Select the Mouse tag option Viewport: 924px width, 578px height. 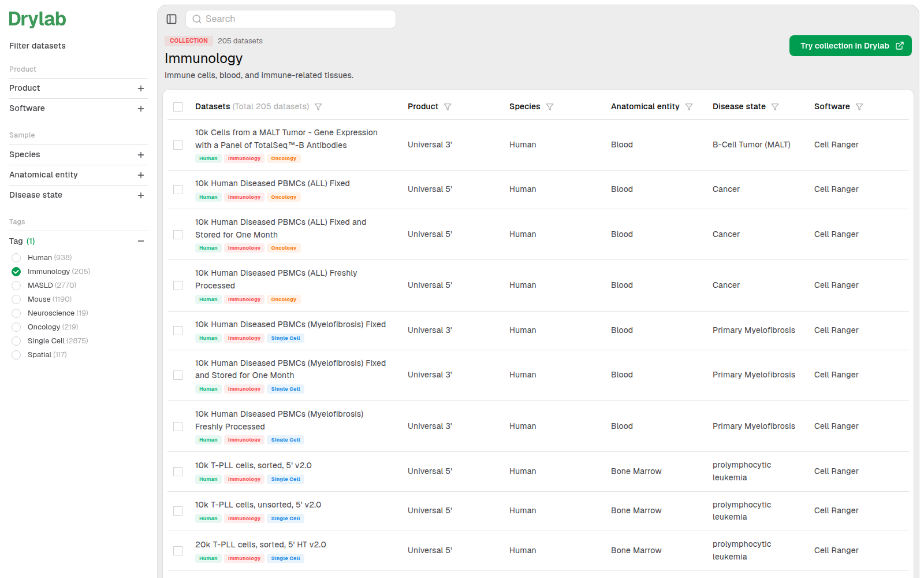point(16,299)
